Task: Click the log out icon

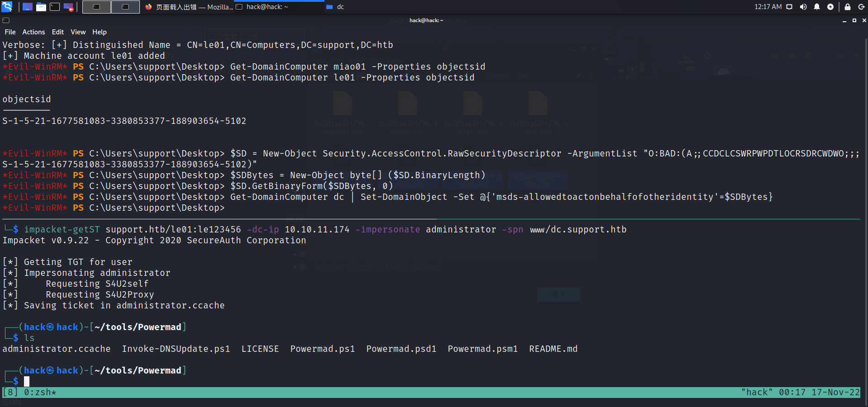Action: [x=861, y=7]
